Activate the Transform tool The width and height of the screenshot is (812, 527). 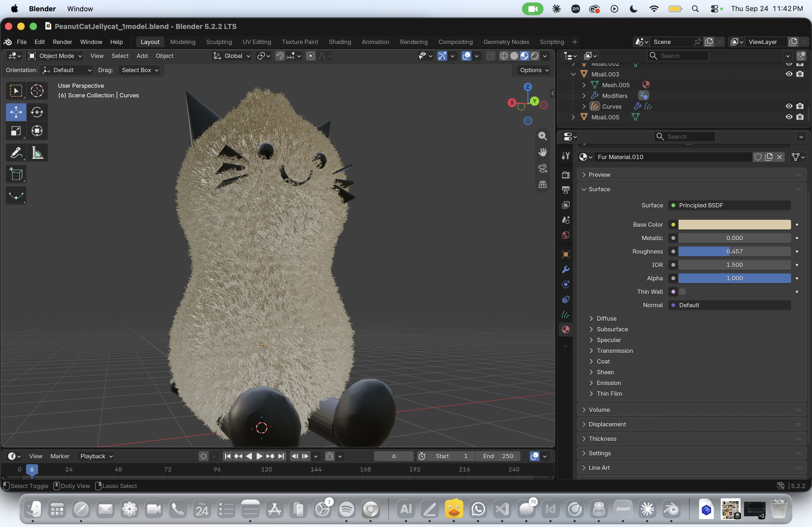[x=37, y=131]
